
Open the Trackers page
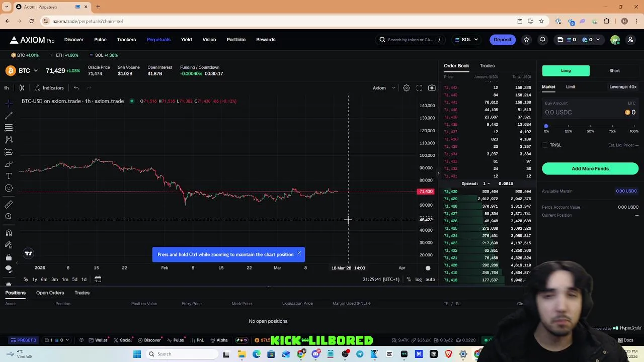(126, 40)
